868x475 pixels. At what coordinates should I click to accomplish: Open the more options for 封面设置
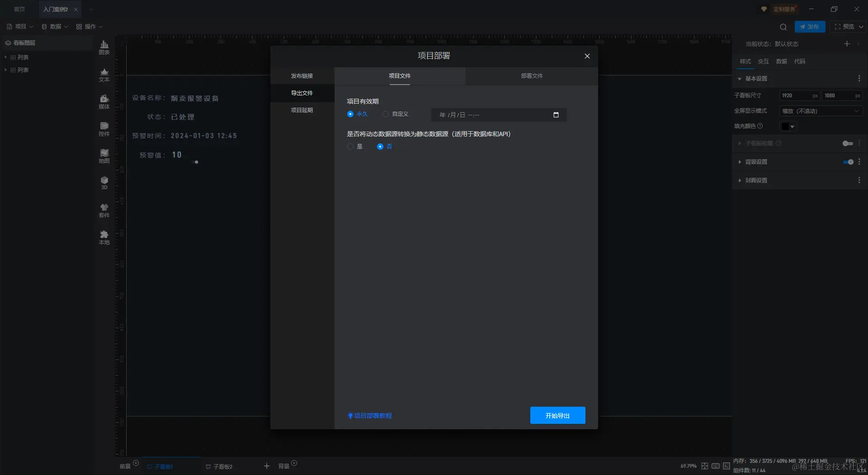[859, 180]
